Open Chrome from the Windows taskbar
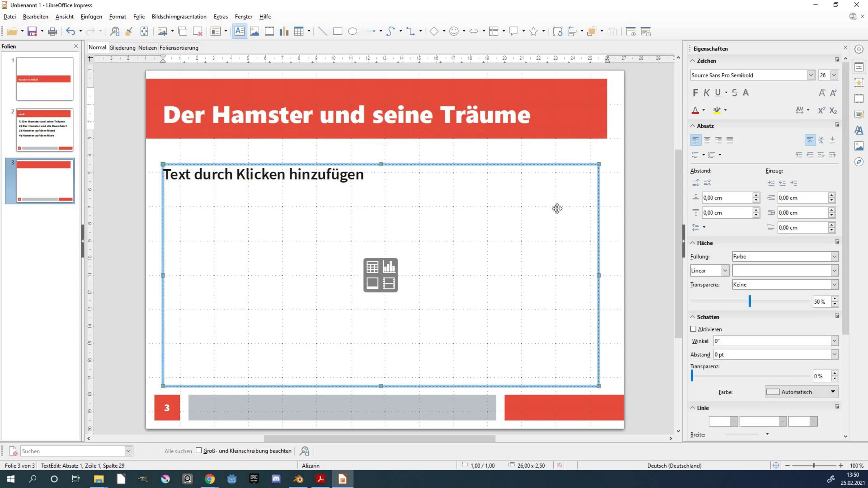 [x=210, y=479]
